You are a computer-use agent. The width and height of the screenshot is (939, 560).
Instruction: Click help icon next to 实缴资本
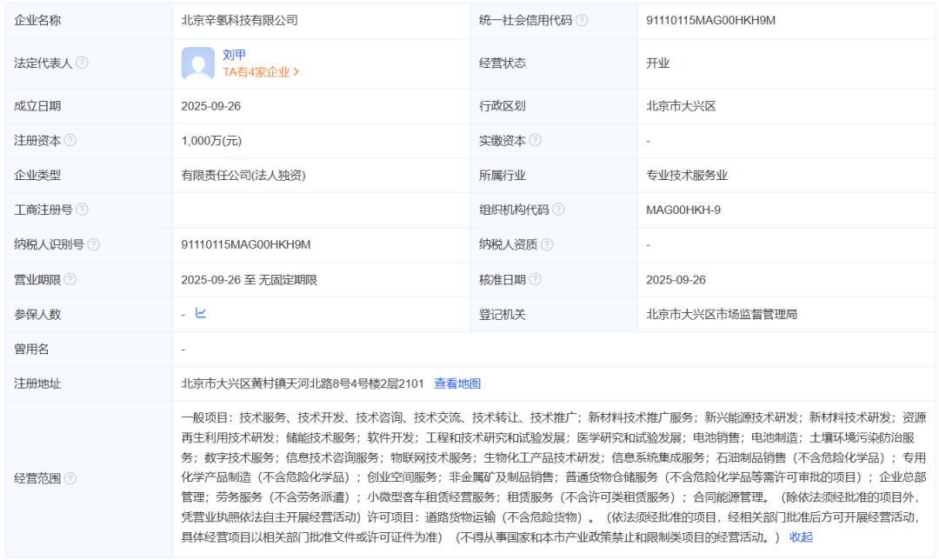point(536,140)
